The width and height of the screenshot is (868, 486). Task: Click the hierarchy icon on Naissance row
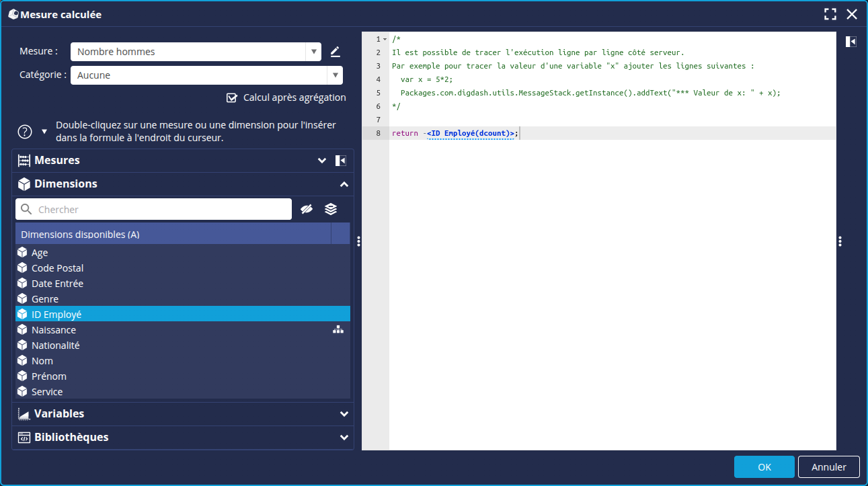338,329
